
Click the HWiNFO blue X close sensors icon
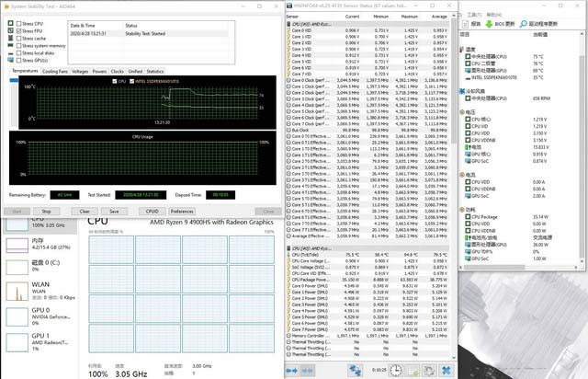pyautogui.click(x=447, y=371)
